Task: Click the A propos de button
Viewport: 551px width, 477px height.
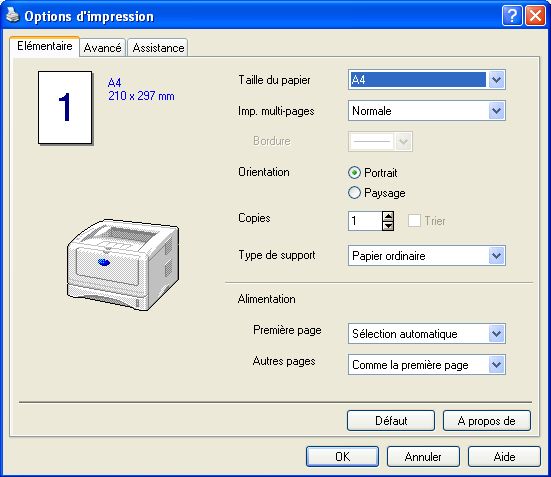Action: click(487, 420)
